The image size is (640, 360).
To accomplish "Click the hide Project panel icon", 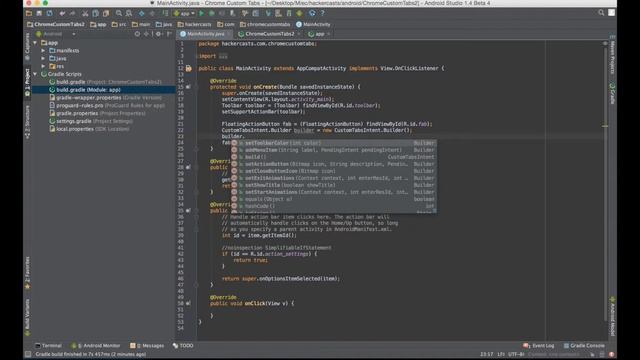I will click(169, 34).
